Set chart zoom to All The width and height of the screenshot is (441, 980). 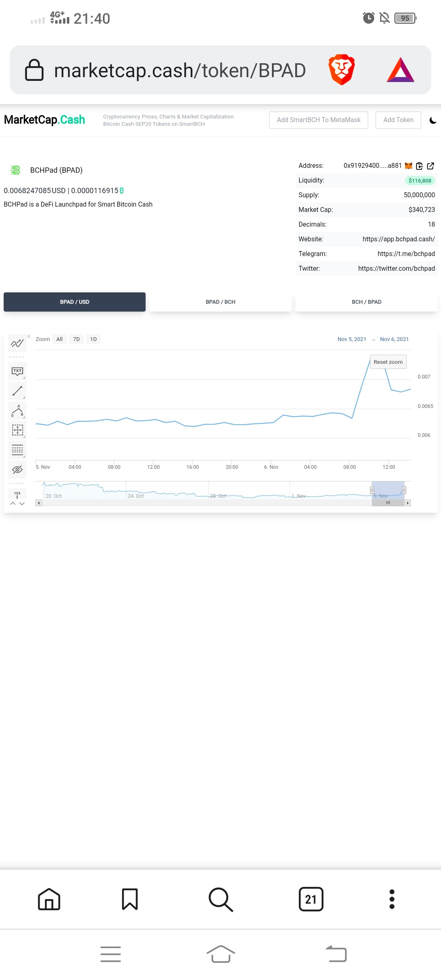[x=60, y=339]
